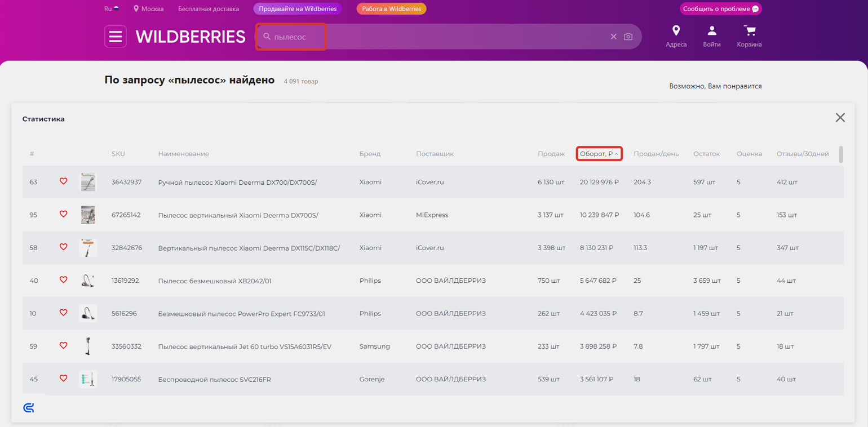Click product name Ручной пылесос Xiaomi Deerma DX700/DX700S/
This screenshot has height=427, width=868.
237,182
